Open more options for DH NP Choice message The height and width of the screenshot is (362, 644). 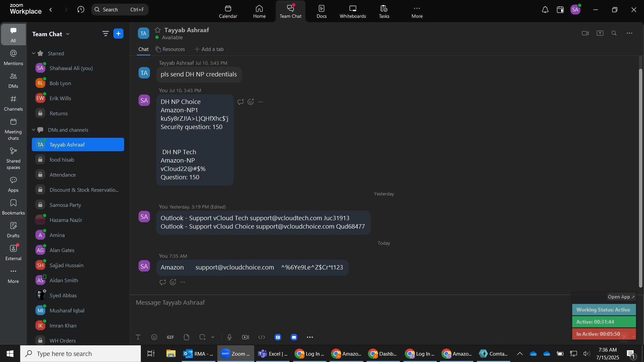point(261,102)
